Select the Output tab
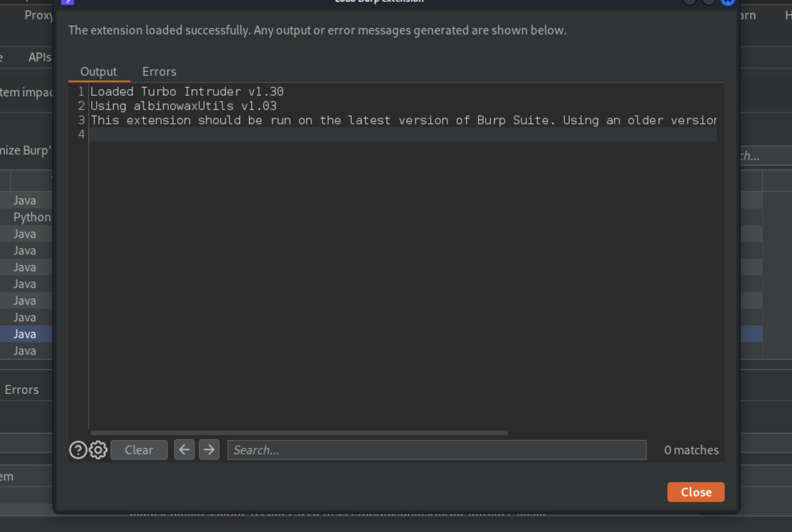The width and height of the screenshot is (792, 532). 99,71
